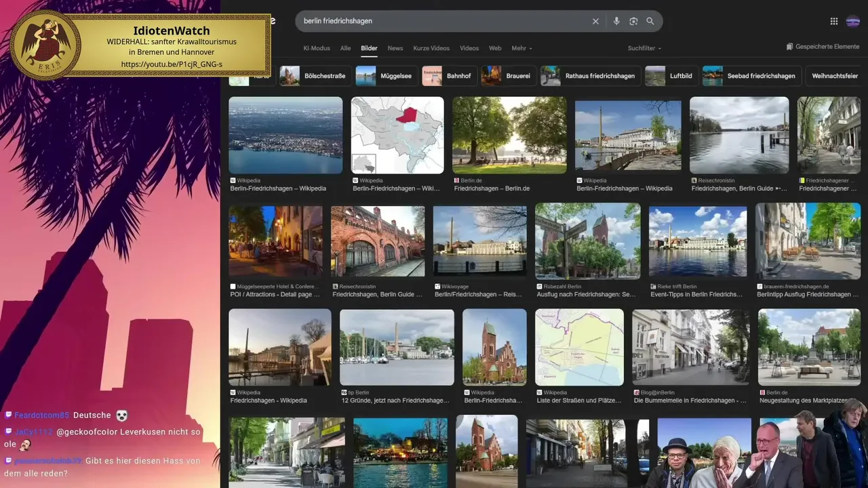
Task: Select the Müggelsee filter chip
Action: pos(386,76)
